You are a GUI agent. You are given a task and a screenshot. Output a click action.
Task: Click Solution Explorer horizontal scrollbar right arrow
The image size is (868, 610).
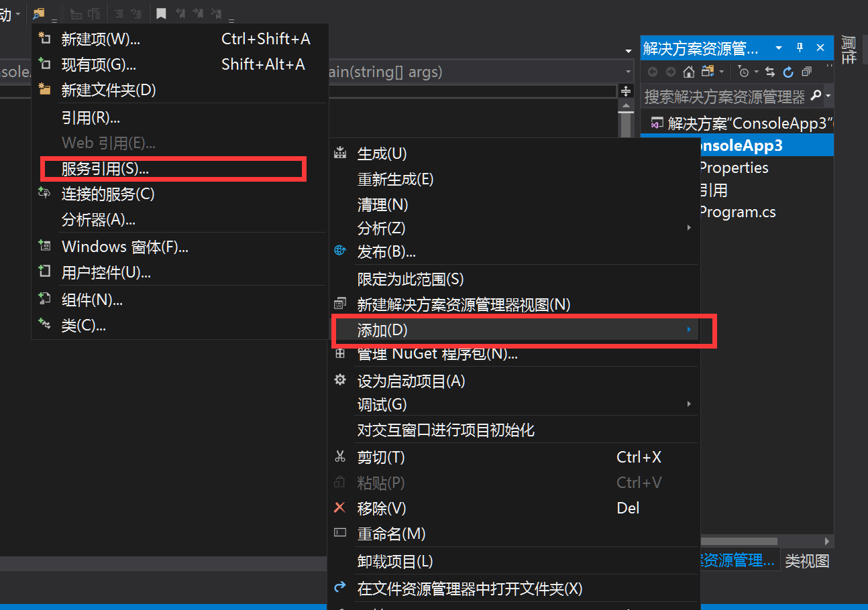tap(828, 541)
